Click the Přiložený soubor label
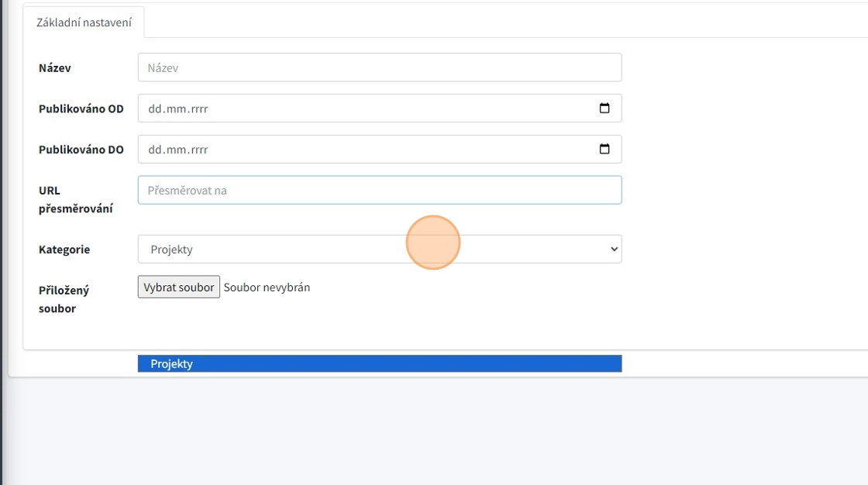The height and width of the screenshot is (485, 868). click(64, 299)
